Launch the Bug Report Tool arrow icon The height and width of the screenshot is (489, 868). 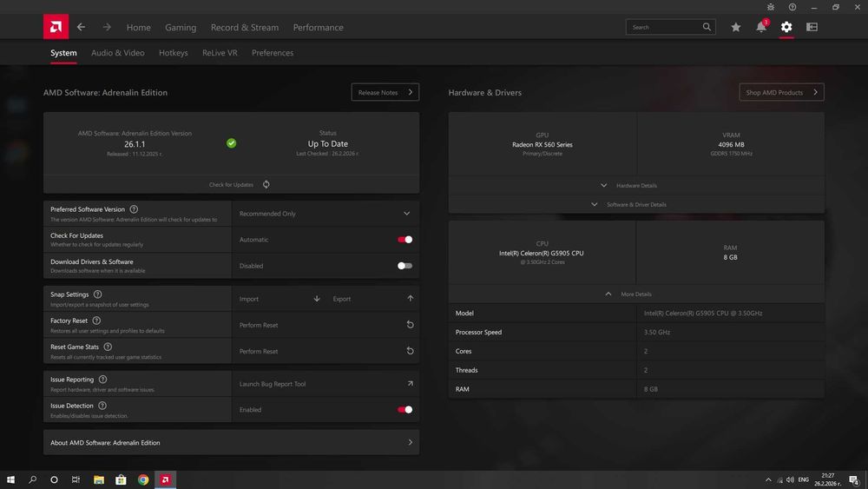click(x=410, y=384)
